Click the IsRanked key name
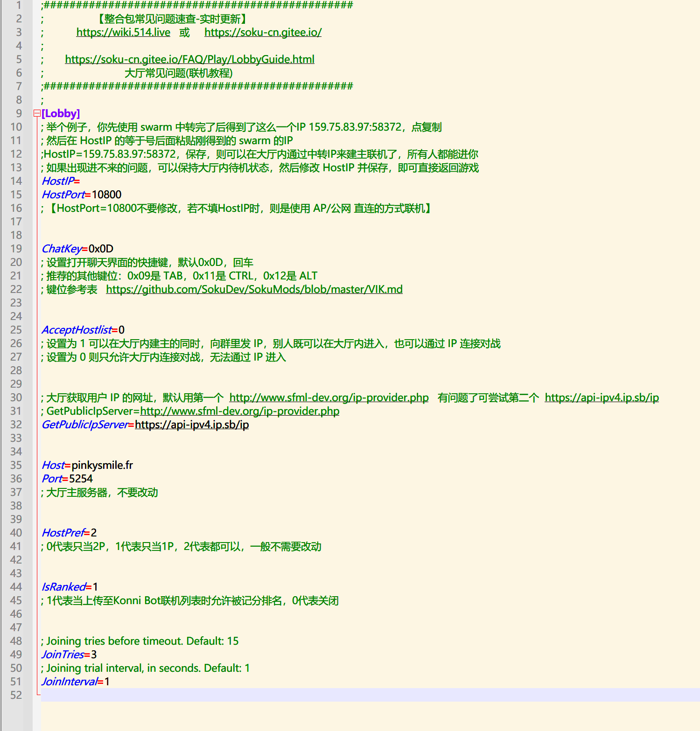Viewport: 700px width, 731px height. pyautogui.click(x=64, y=587)
